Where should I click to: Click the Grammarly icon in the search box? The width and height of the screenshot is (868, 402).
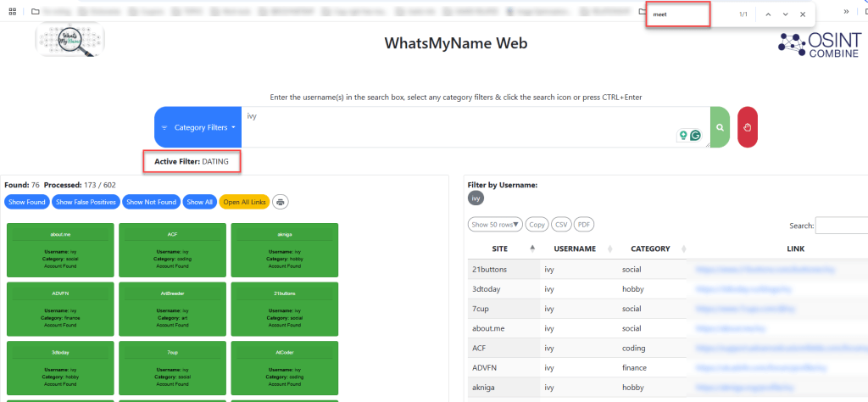pyautogui.click(x=695, y=135)
